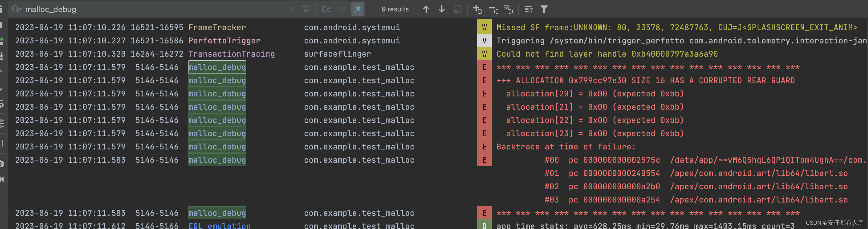Click the #00 pc 000000000002575c stack frame
Screen dimensions: 868x229
[706, 160]
